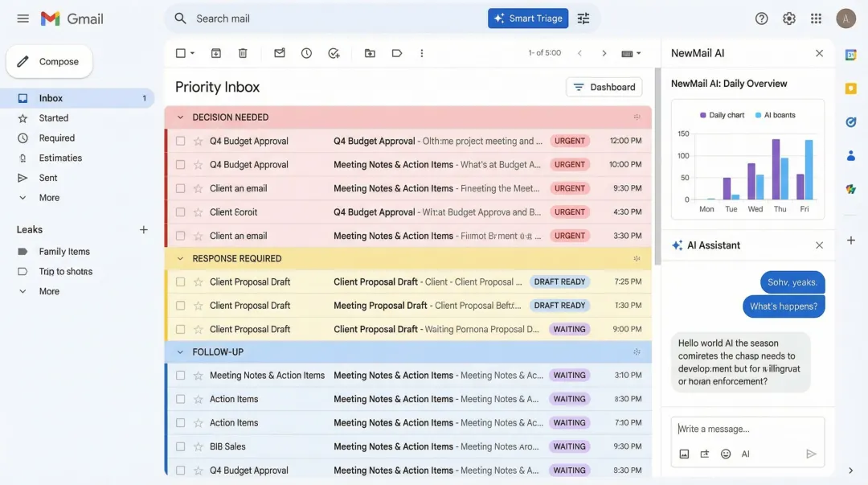The image size is (868, 485).
Task: Select the Q4 Budget Approval email checkbox
Action: (x=180, y=141)
